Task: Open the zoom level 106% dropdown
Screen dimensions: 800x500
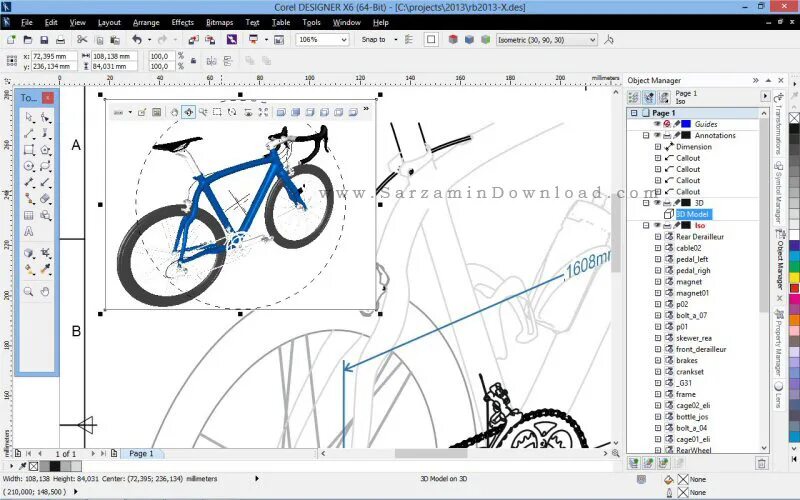Action: pyautogui.click(x=344, y=39)
